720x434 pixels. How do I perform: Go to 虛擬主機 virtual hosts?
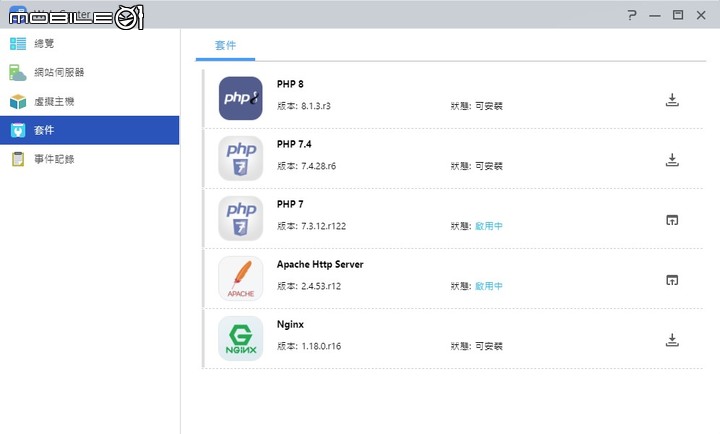coord(90,101)
